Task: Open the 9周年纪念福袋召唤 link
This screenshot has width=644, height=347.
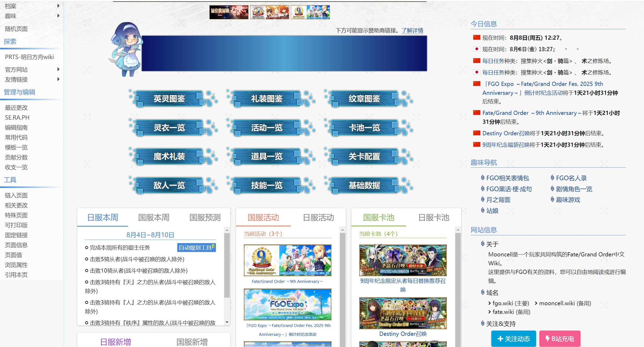Action: click(506, 145)
